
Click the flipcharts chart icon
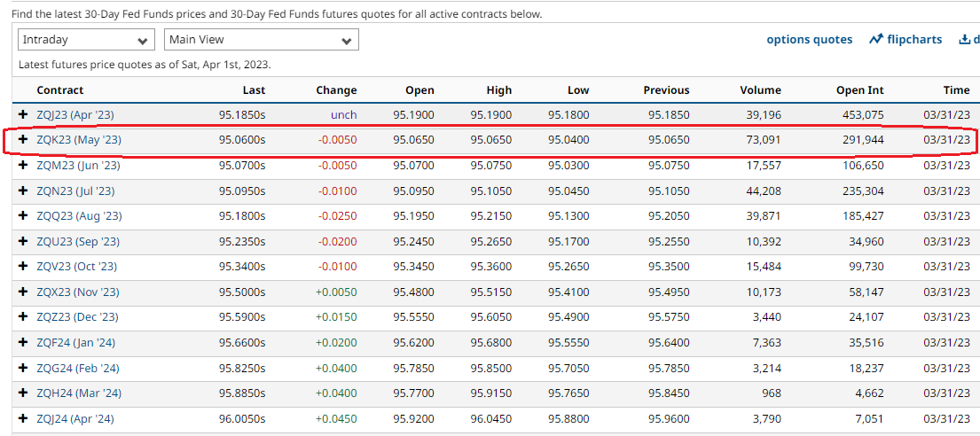876,39
